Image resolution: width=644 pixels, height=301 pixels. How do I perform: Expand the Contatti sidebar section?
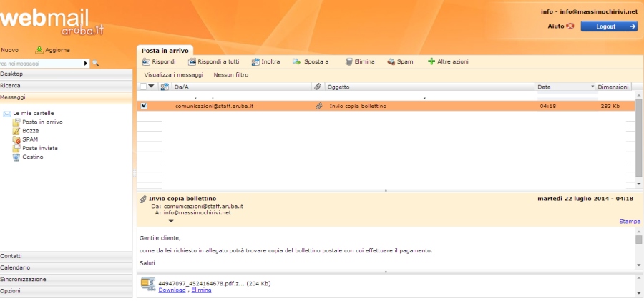click(x=66, y=256)
